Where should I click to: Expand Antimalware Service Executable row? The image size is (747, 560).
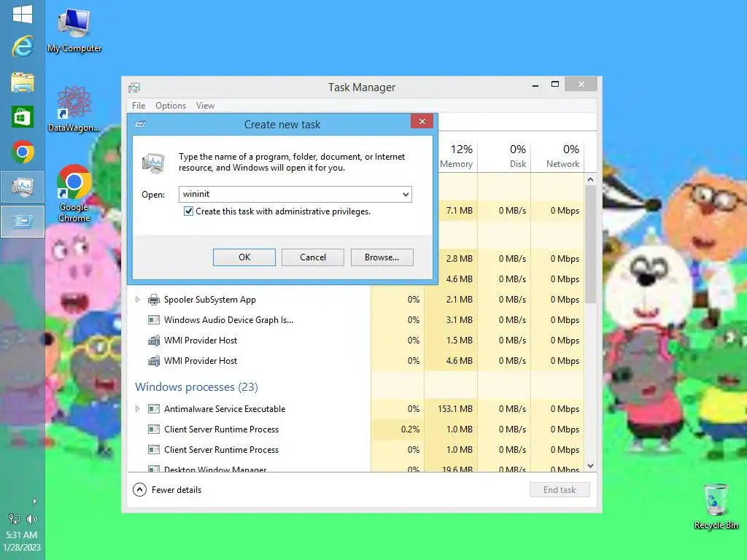tap(137, 409)
